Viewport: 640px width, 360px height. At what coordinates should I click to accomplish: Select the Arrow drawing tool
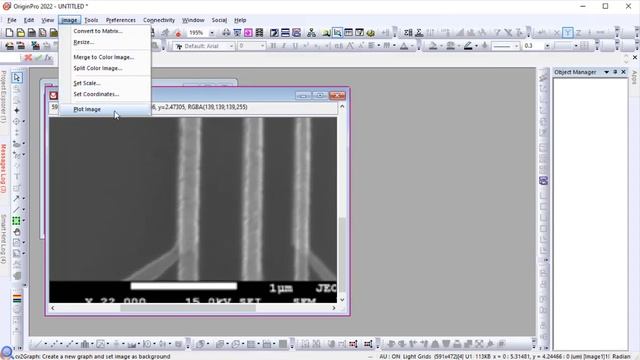16,198
